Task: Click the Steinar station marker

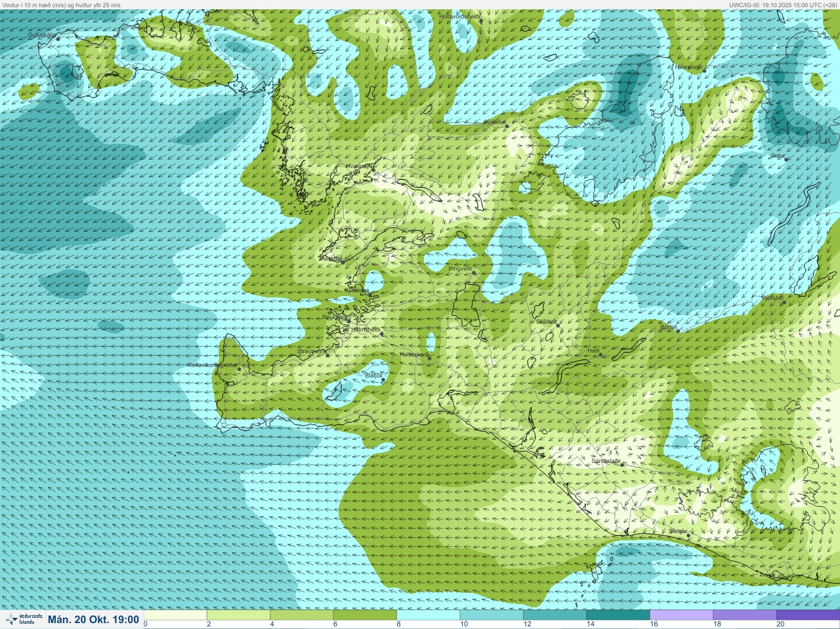Action: [688, 535]
